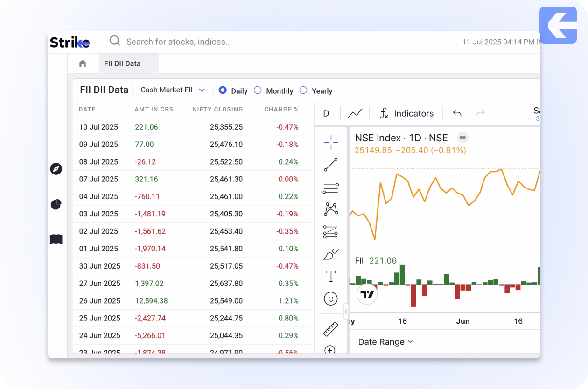Sort by the DATE column header
Viewport: 588px width, 389px height.
click(x=87, y=110)
